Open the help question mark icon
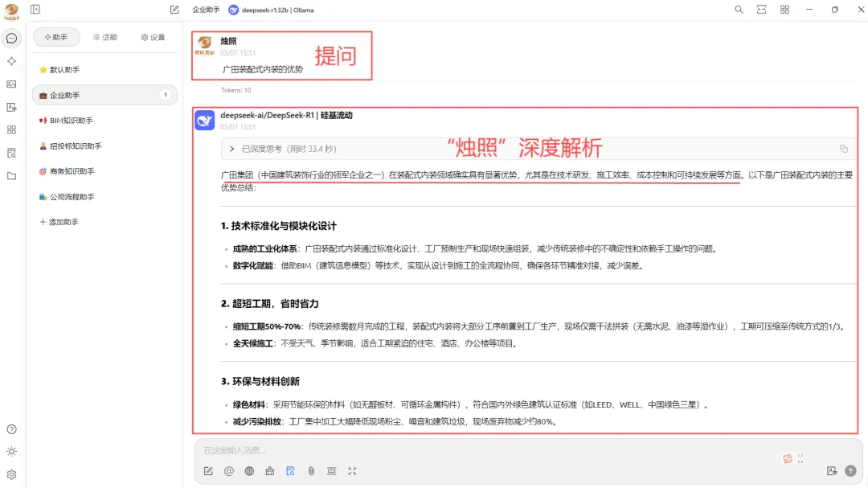The height and width of the screenshot is (488, 868). 11,429
